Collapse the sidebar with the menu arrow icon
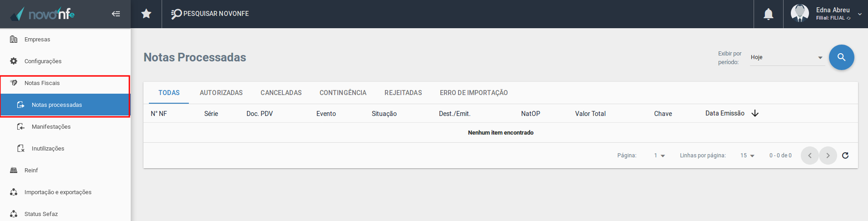This screenshot has width=868, height=221. point(116,14)
